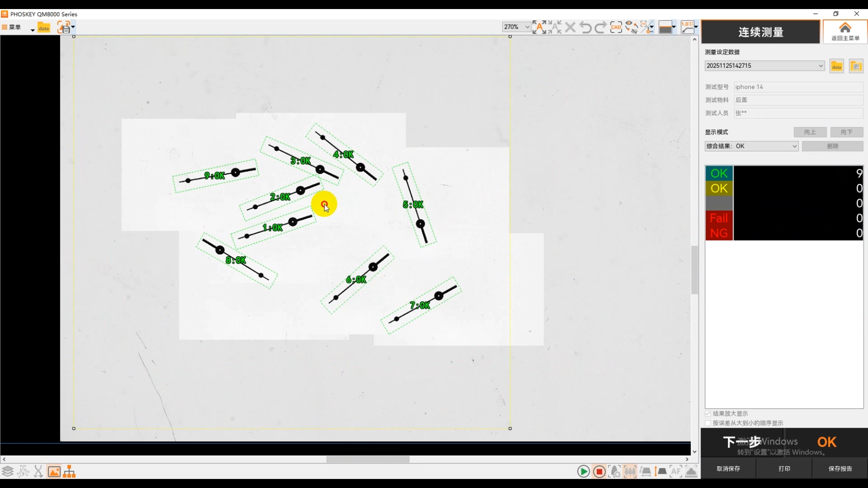The width and height of the screenshot is (868, 488).
Task: Expand the 270% zoom level dropdown
Action: click(527, 27)
